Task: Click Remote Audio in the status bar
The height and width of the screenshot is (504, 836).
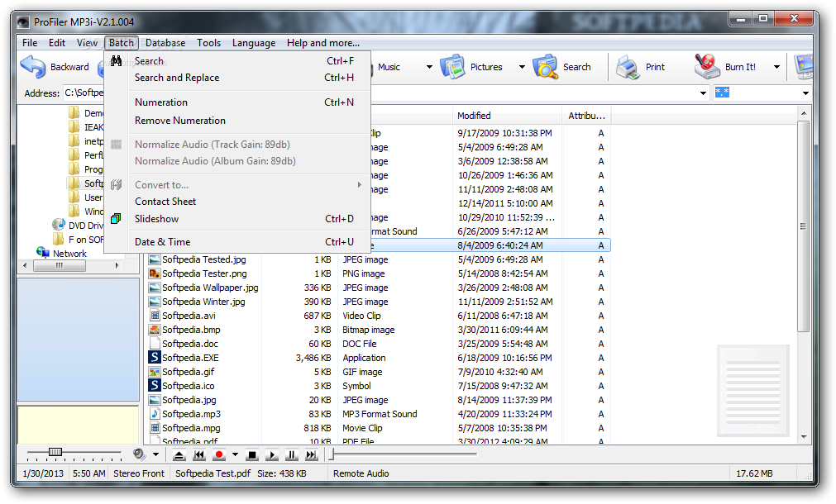Action: coord(361,473)
